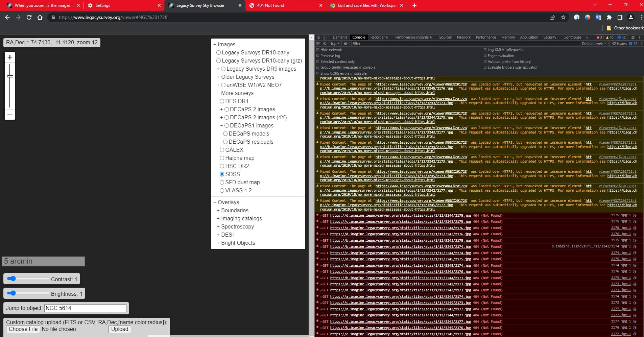The image size is (644, 337).
Task: Clear the console with the clear icon
Action: point(325,44)
